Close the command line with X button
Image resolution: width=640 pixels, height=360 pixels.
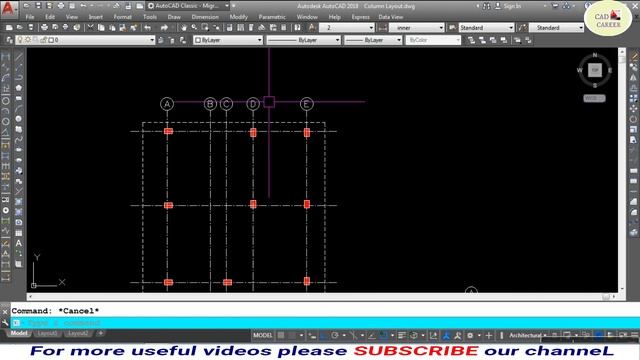coord(5,311)
